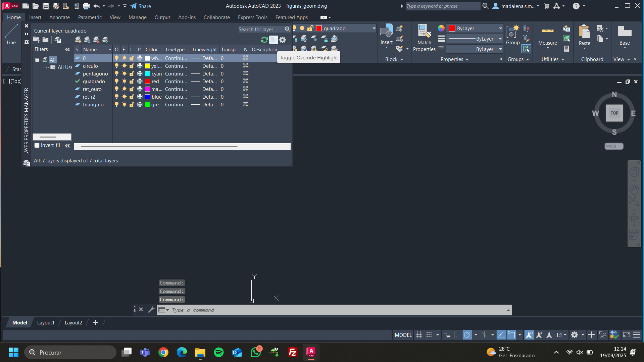
Task: Toggle snap mode in status bar
Action: click(429, 335)
